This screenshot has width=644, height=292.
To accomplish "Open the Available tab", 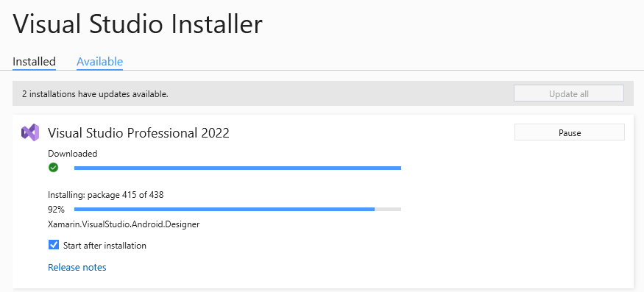I will point(99,62).
